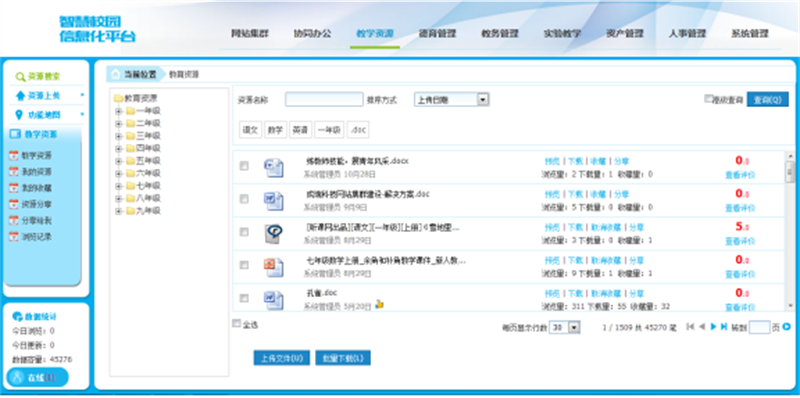Open the 网站集群 top menu
This screenshot has width=800, height=398.
[250, 34]
